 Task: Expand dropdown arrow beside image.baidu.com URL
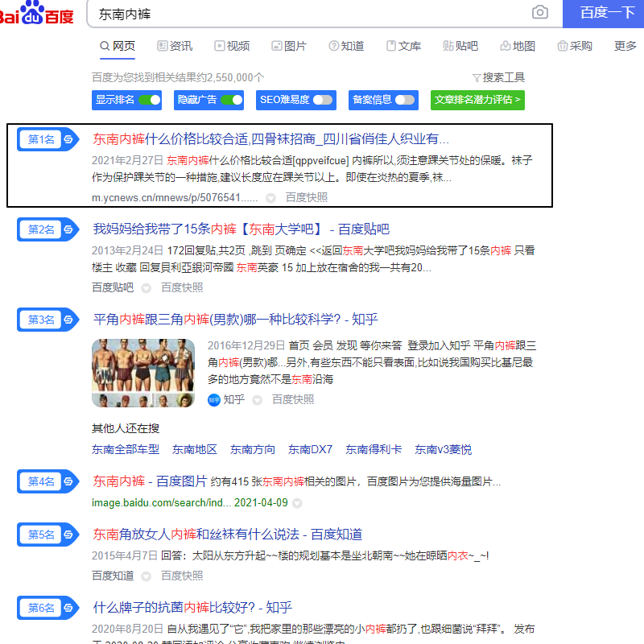pos(297,503)
